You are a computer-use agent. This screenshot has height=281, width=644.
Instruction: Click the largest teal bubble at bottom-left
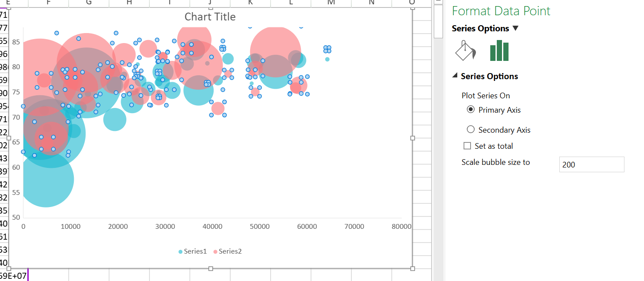[x=46, y=179]
